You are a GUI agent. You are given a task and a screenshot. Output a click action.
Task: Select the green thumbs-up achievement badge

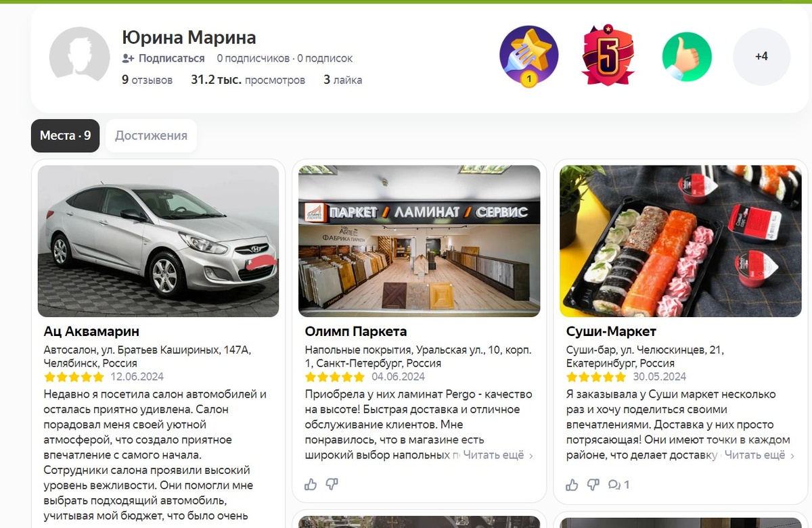[x=687, y=57]
